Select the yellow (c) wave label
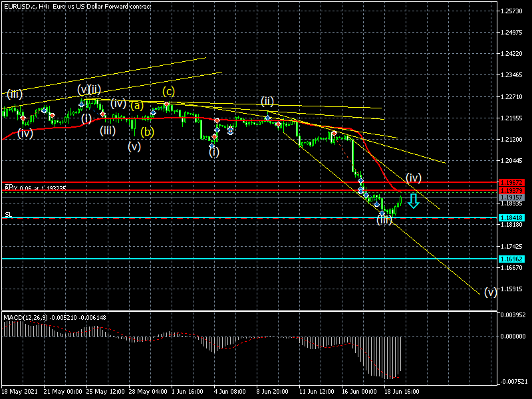532x399 pixels. 169,91
